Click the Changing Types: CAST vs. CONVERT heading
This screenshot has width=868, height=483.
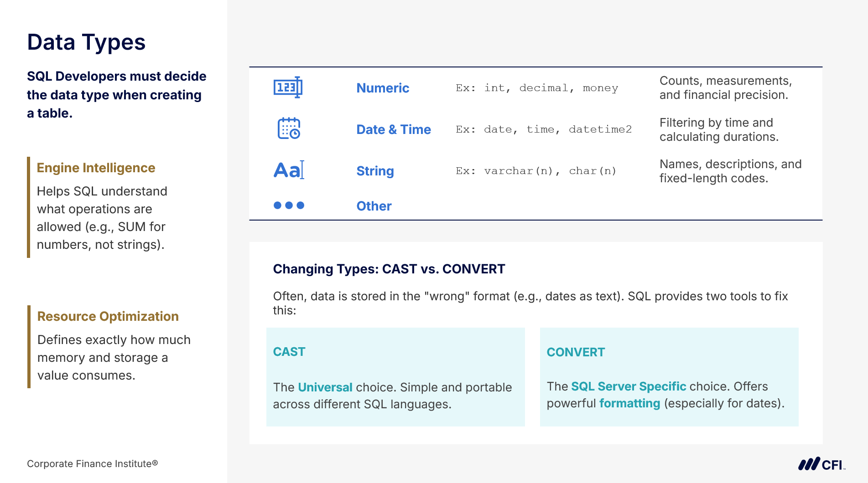tap(389, 269)
